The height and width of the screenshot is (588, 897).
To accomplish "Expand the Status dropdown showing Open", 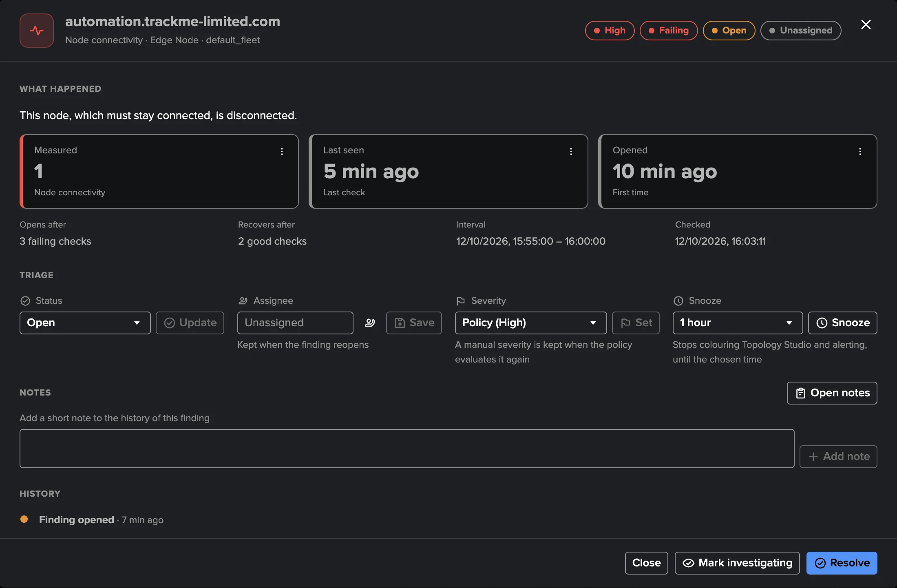I will (x=85, y=323).
